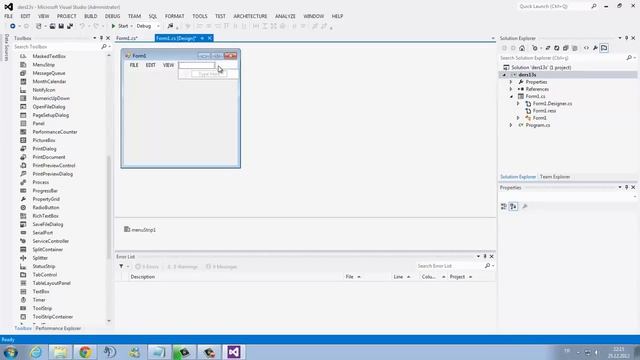Click the Save All toolbar icon
Viewport: 640px width, 360px height.
70,26
